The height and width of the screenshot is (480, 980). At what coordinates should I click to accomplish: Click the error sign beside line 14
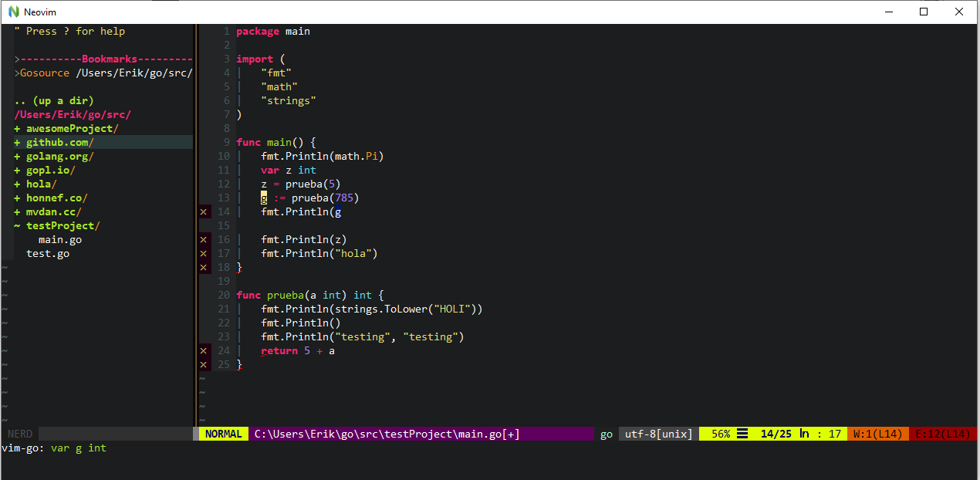[x=204, y=211]
